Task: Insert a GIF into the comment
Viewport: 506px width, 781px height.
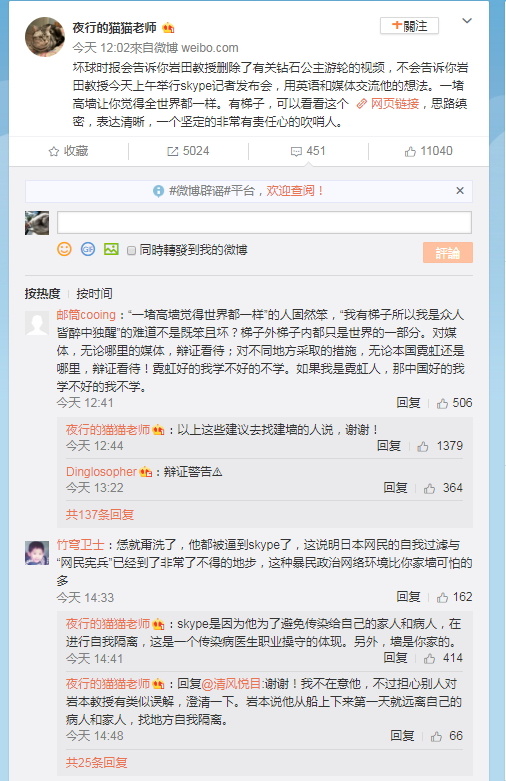Action: coord(88,249)
